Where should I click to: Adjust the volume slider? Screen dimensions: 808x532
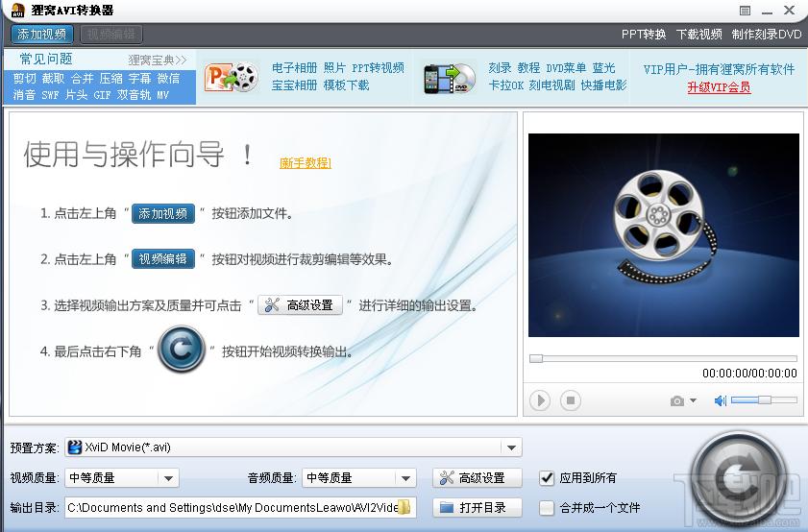tap(764, 399)
